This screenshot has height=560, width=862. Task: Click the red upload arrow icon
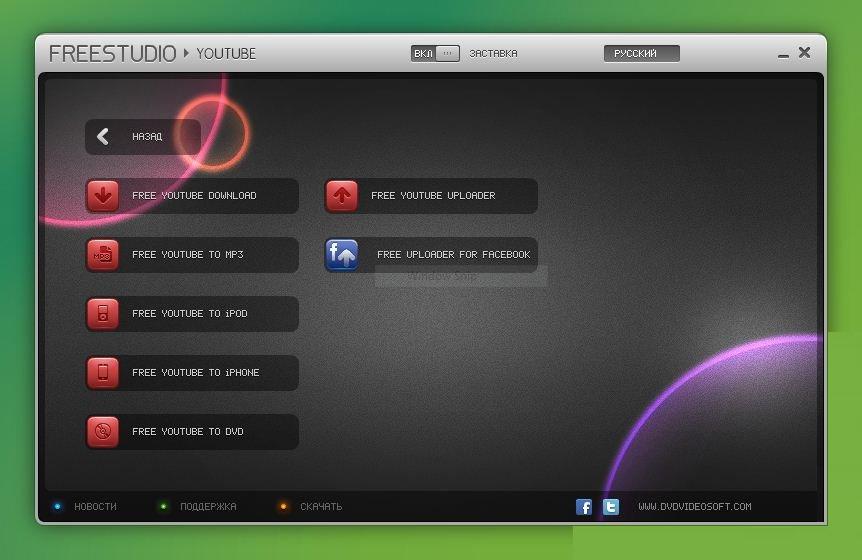click(342, 196)
